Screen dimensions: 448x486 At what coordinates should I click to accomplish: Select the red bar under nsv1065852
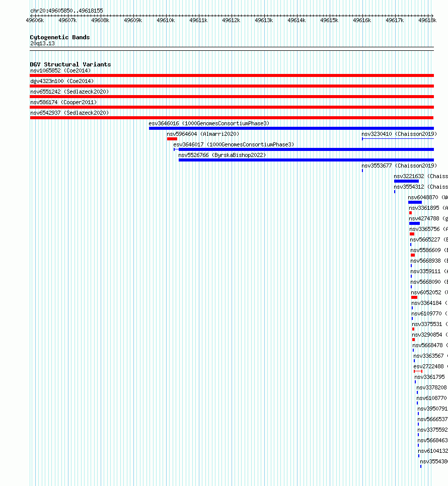coord(232,75)
